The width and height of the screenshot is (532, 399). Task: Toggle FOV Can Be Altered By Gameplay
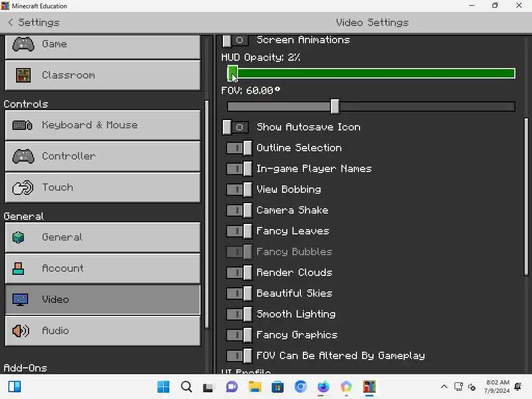239,355
